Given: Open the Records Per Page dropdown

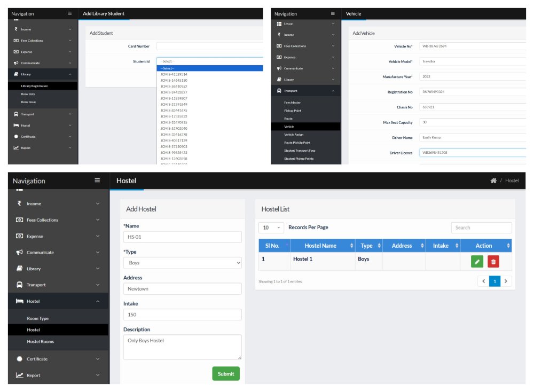Looking at the screenshot, I should coord(271,228).
